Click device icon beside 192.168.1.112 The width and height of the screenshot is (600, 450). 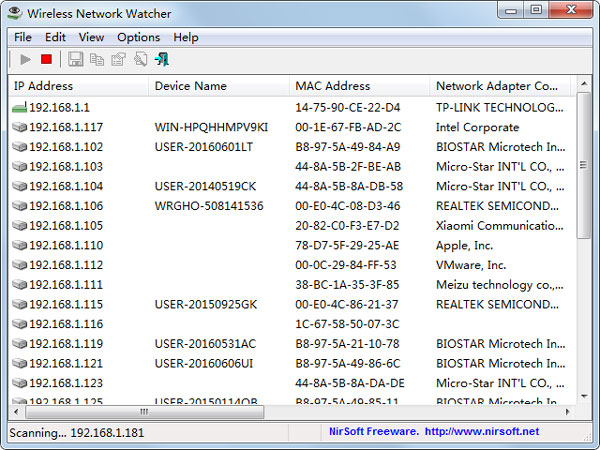pyautogui.click(x=20, y=265)
